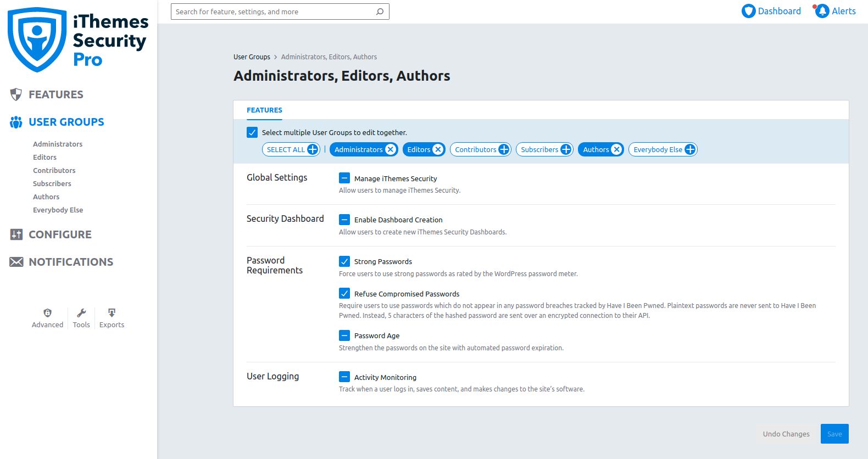Viewport: 868px width, 459px height.
Task: Remove Administrators with its X icon
Action: click(x=391, y=149)
